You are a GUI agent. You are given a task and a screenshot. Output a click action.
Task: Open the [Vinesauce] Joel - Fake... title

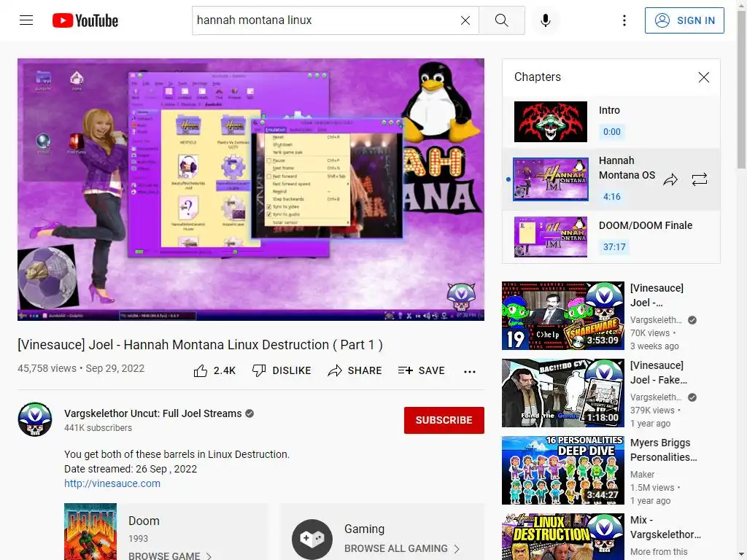[659, 373]
